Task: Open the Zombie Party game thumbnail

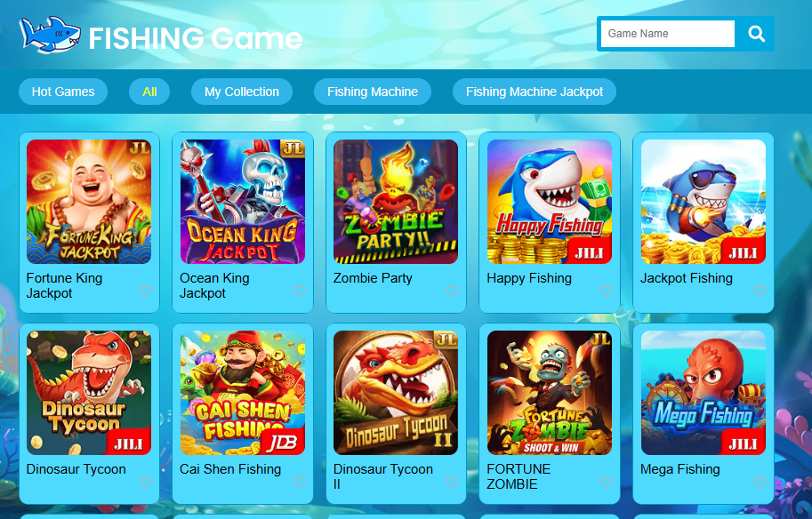Action: click(396, 202)
